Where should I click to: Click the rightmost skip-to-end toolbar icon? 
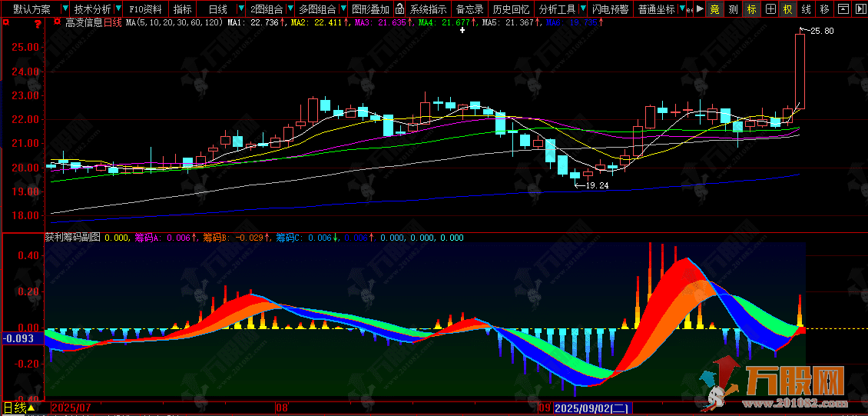[860, 9]
